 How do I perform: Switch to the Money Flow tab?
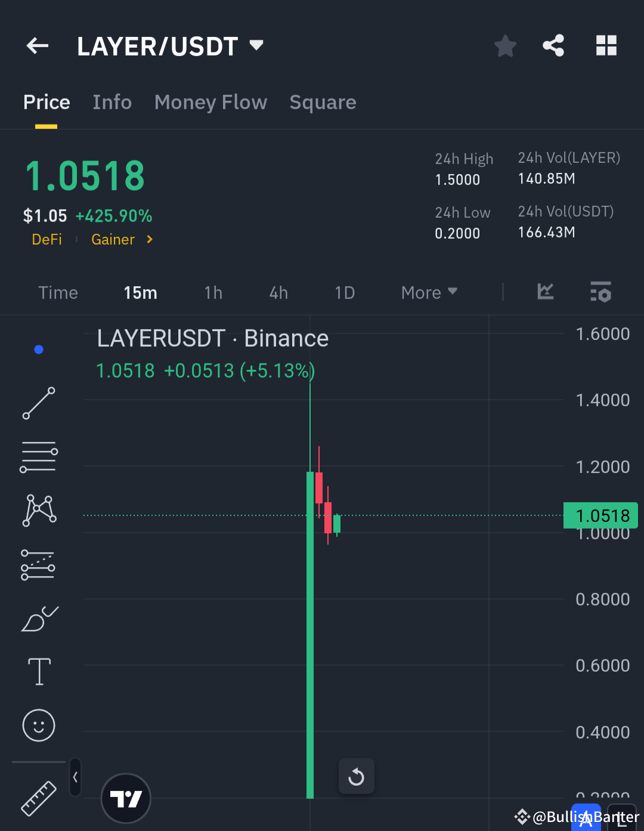tap(210, 102)
